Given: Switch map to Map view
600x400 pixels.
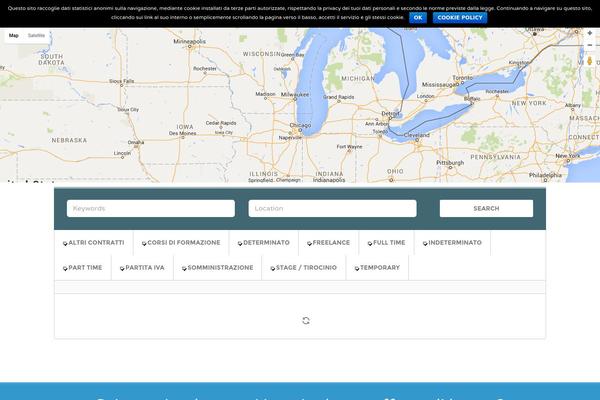Looking at the screenshot, I should pyautogui.click(x=14, y=36).
